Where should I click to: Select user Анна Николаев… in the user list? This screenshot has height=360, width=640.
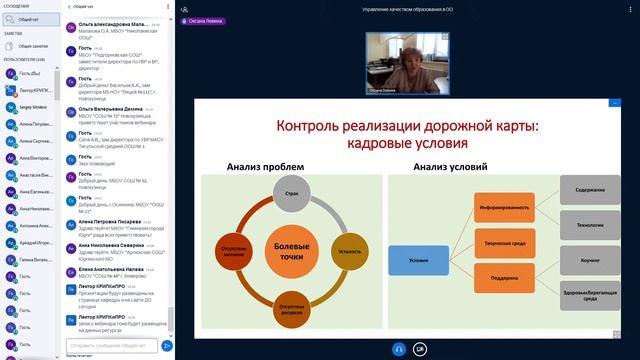[x=29, y=209]
